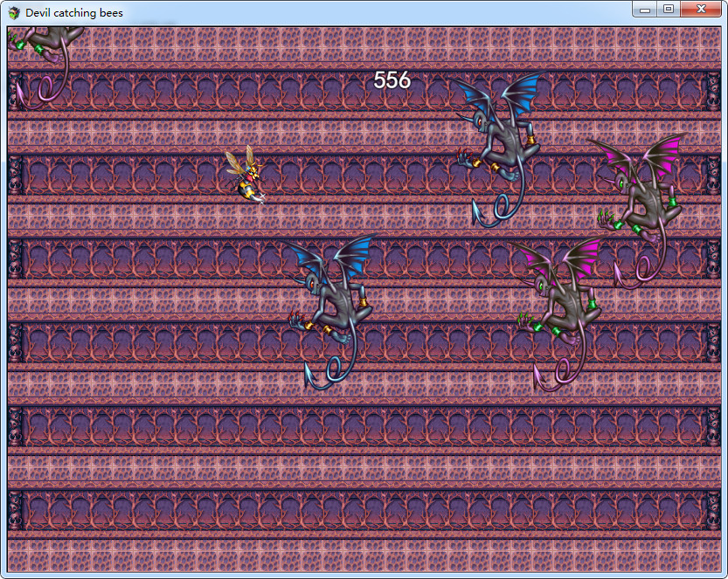Viewport: 728px width, 579px height.
Task: Click the lower blue-winged devil
Action: coord(330,312)
